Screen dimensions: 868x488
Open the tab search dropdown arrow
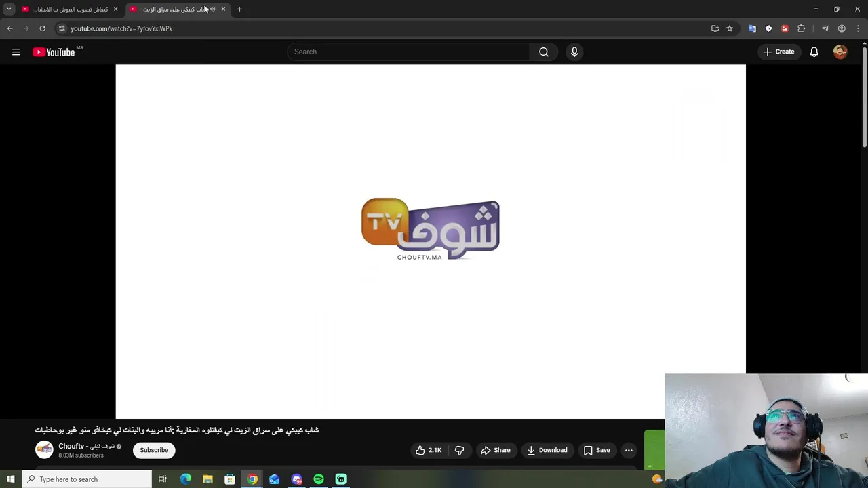point(9,9)
